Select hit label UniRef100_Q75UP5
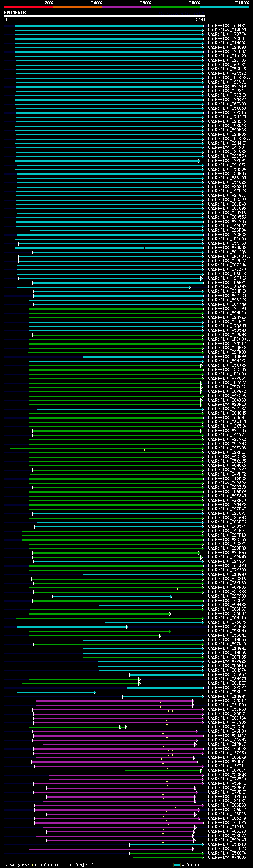Image resolution: width=253 pixels, height=868 pixels. pos(227,622)
